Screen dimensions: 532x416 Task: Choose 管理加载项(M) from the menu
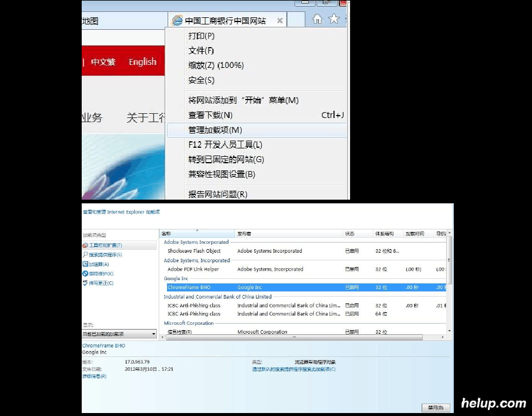tap(215, 130)
